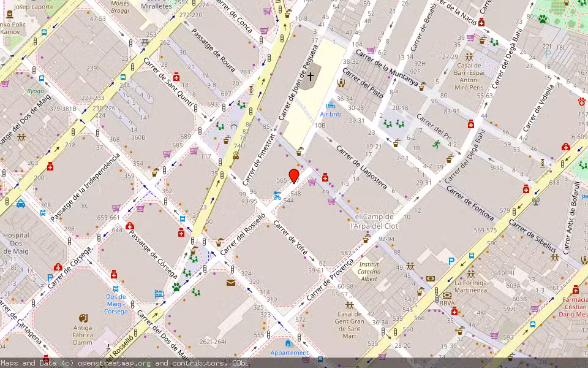
Task: Click the ATM icon left of La Formiga
Action: tap(431, 278)
